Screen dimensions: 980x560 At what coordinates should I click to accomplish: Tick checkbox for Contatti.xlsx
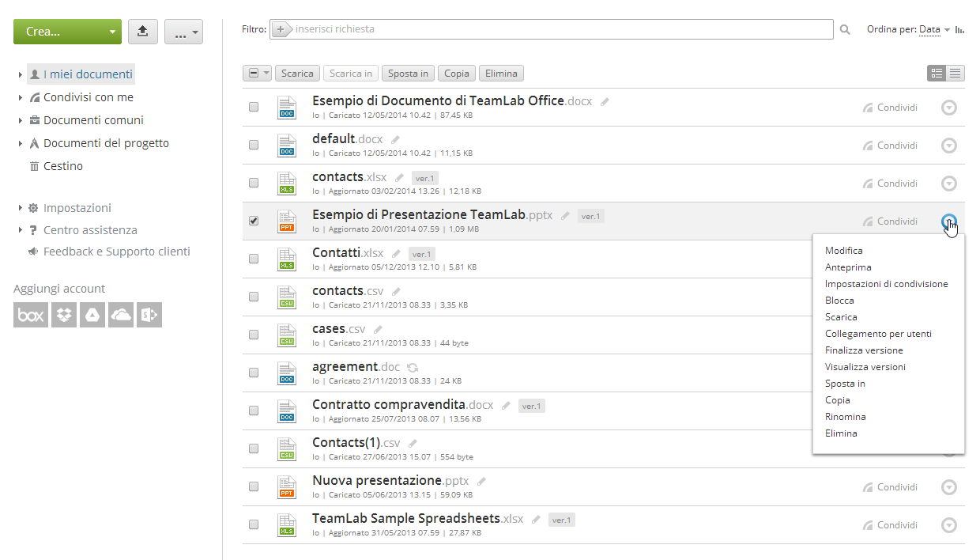click(254, 259)
